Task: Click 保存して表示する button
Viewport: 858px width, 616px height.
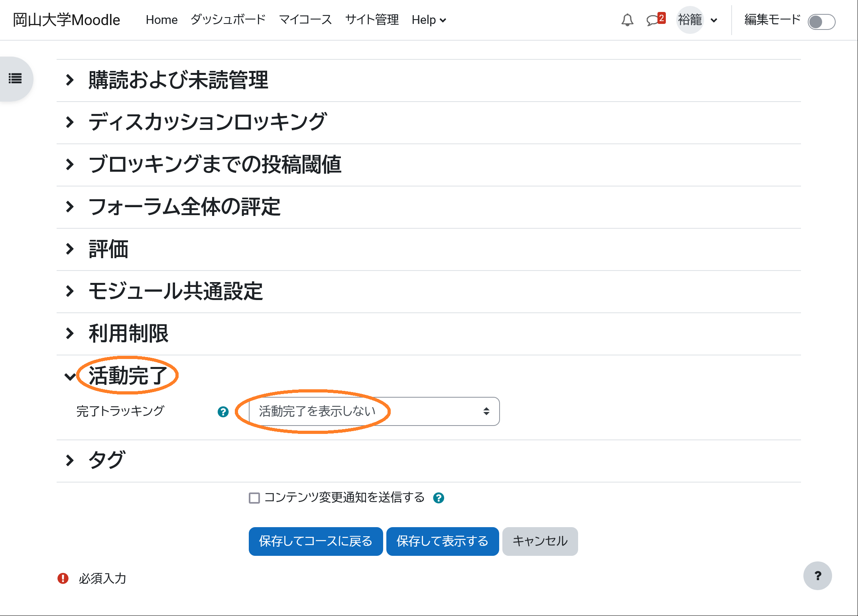Action: [443, 541]
